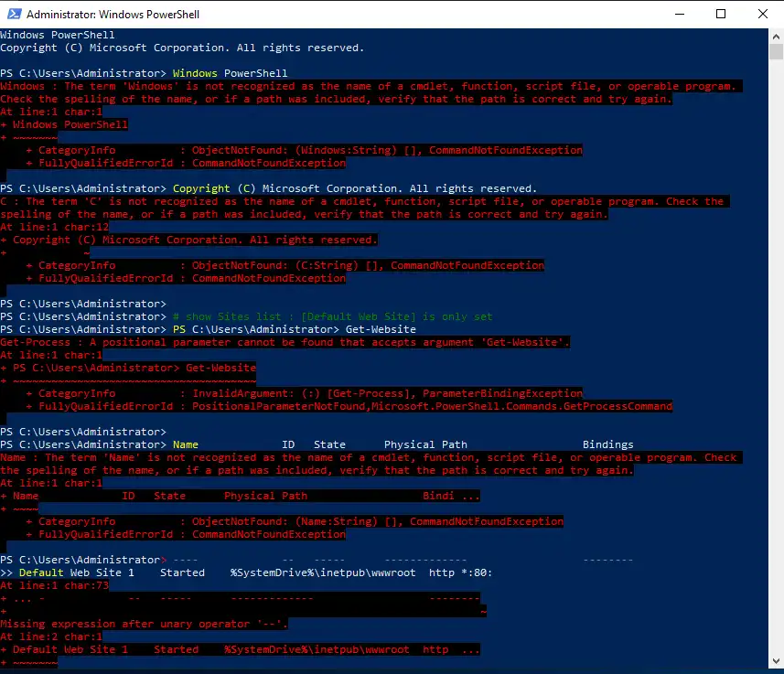
Task: Click 'Started' in the >> Default Web Site line
Action: tap(182, 572)
